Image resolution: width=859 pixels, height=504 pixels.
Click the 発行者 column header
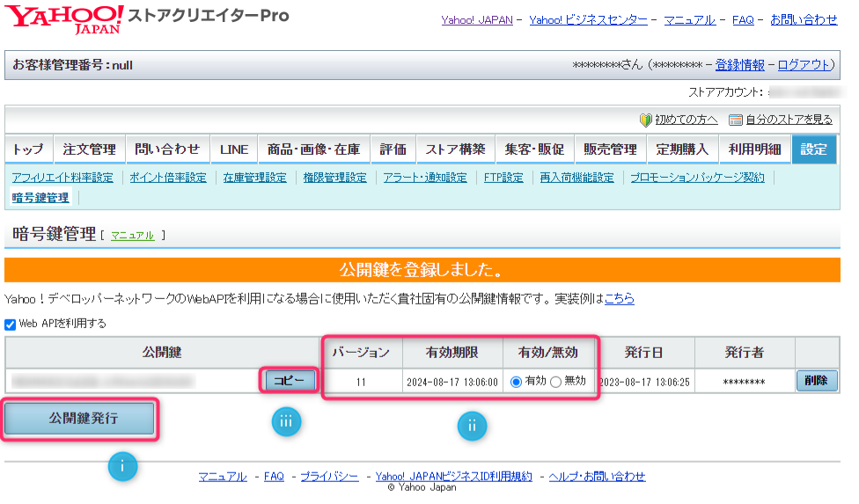coord(745,353)
